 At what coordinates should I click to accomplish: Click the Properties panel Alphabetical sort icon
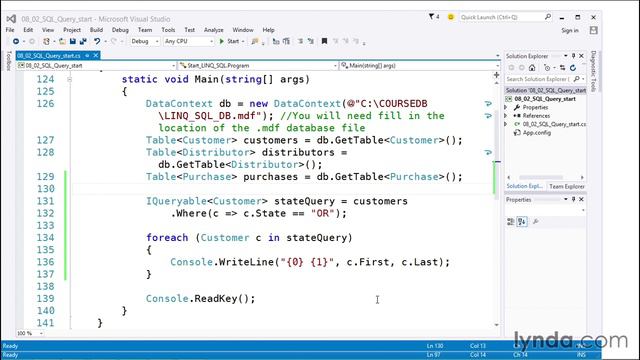(x=522, y=222)
